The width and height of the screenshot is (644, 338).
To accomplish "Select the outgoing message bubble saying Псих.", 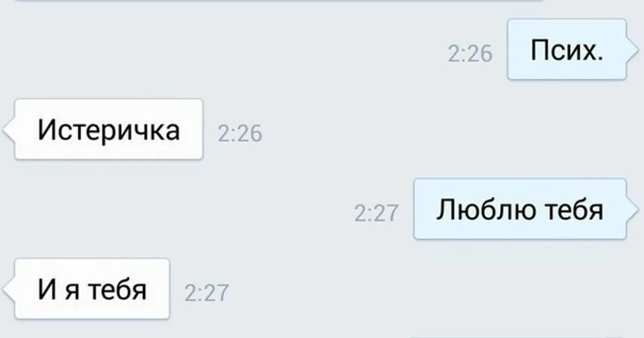I will coord(567,49).
